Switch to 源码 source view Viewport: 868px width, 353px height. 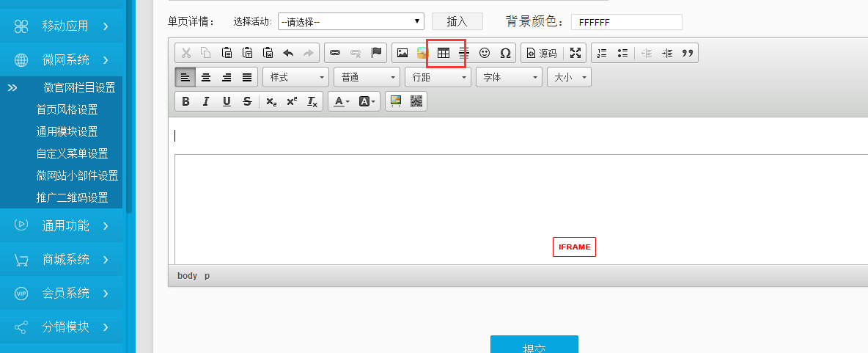[541, 53]
